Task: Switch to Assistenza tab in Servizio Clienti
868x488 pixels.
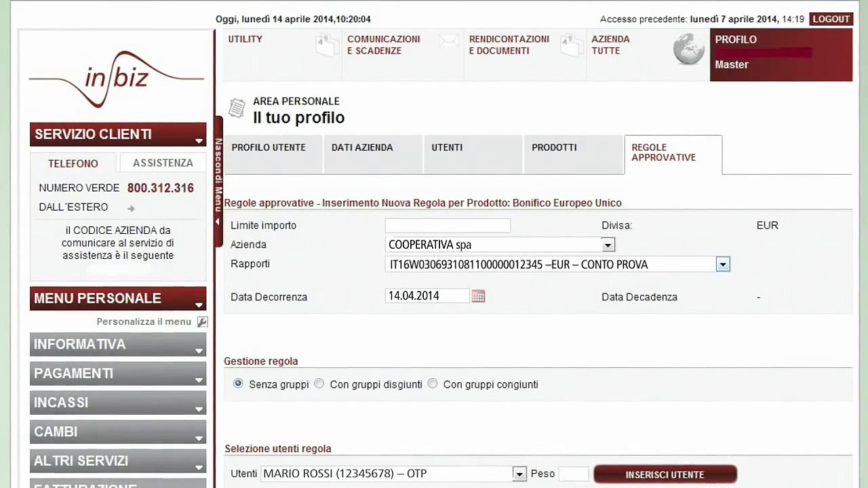Action: pos(163,163)
